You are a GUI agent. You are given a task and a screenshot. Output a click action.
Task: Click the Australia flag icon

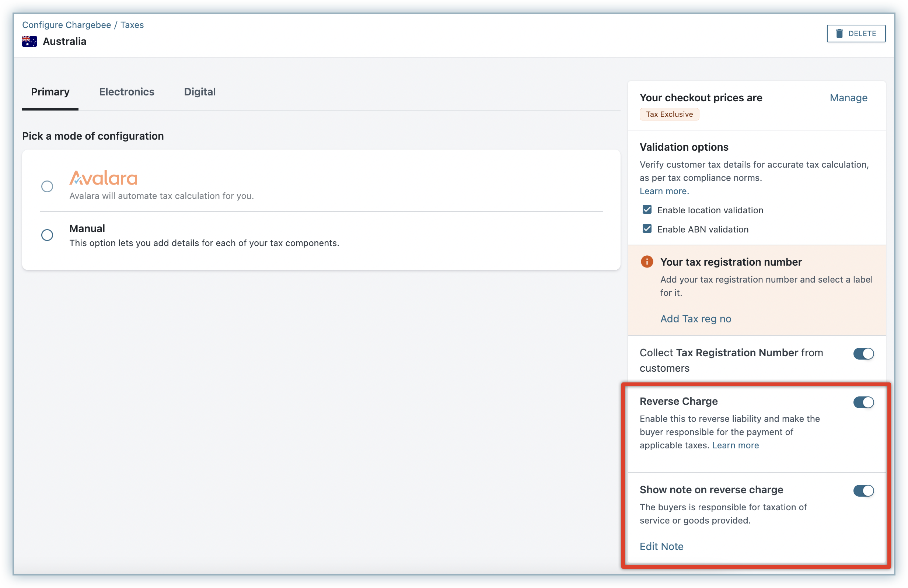(29, 41)
